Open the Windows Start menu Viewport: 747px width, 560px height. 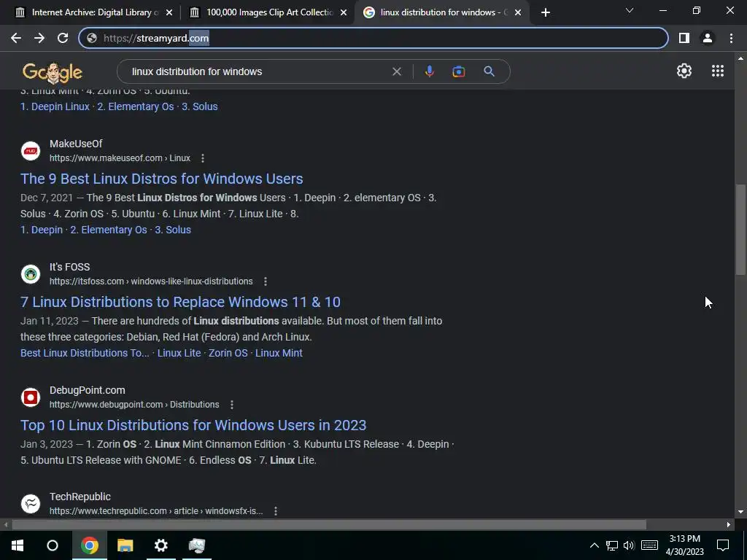tap(18, 545)
